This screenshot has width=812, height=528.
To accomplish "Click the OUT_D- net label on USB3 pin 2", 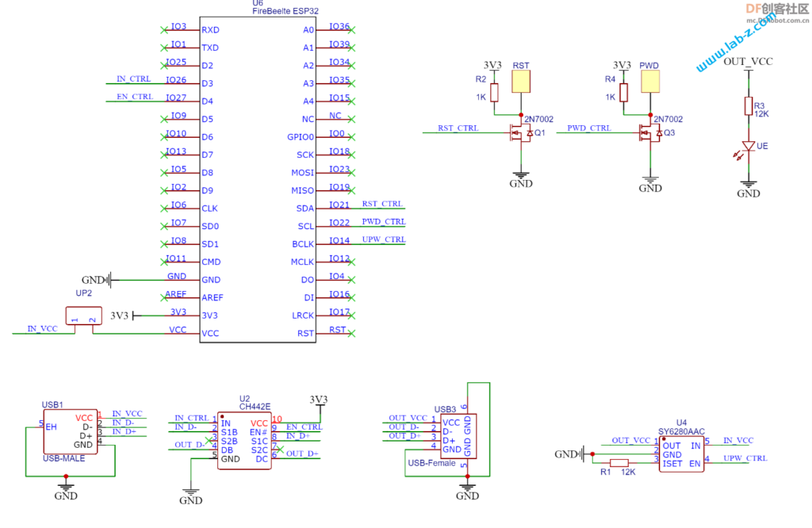I will (404, 427).
